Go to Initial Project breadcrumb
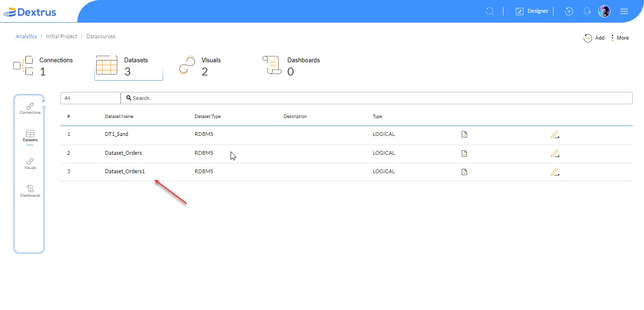This screenshot has width=644, height=310. click(61, 36)
